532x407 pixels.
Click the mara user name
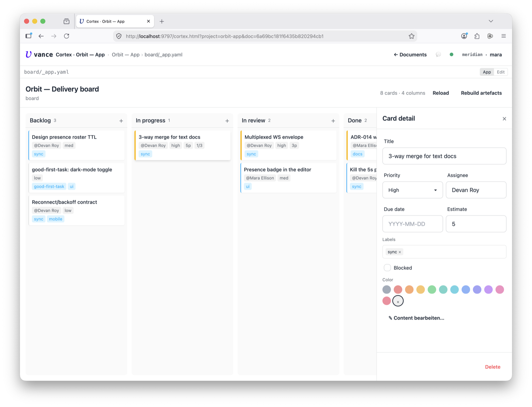point(496,55)
